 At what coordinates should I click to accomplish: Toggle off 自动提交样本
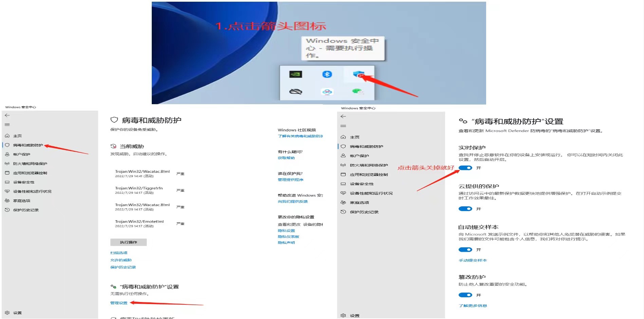tap(465, 250)
